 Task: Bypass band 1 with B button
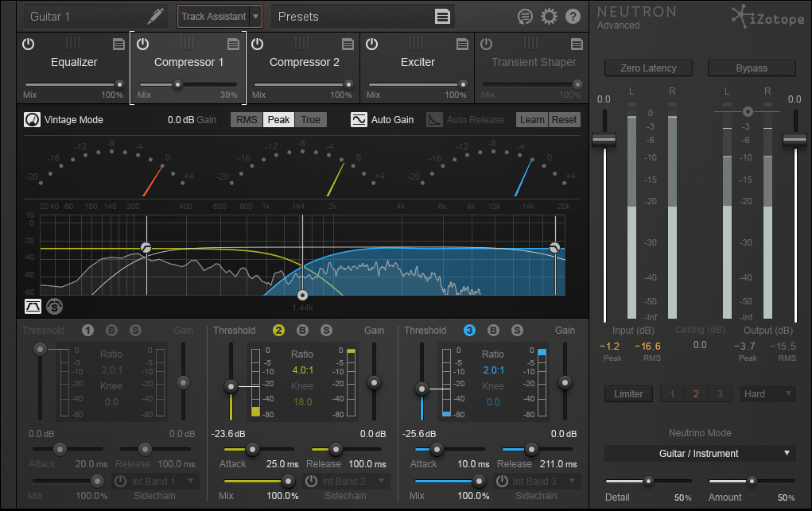[x=111, y=331]
